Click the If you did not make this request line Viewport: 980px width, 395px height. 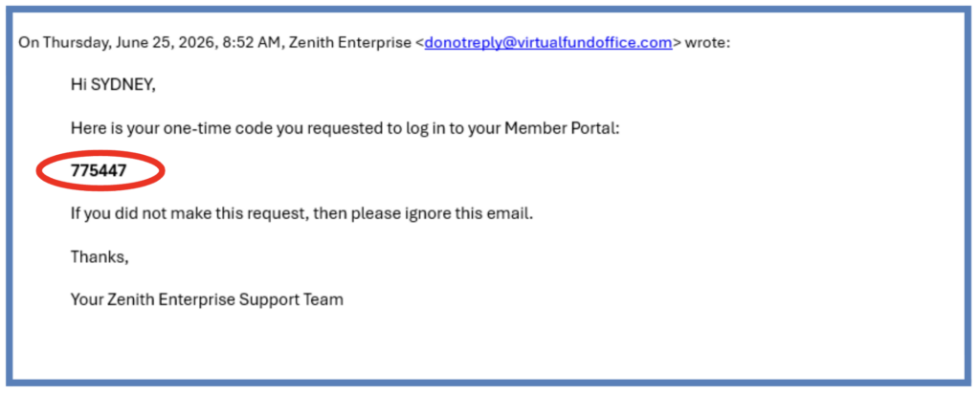(301, 213)
